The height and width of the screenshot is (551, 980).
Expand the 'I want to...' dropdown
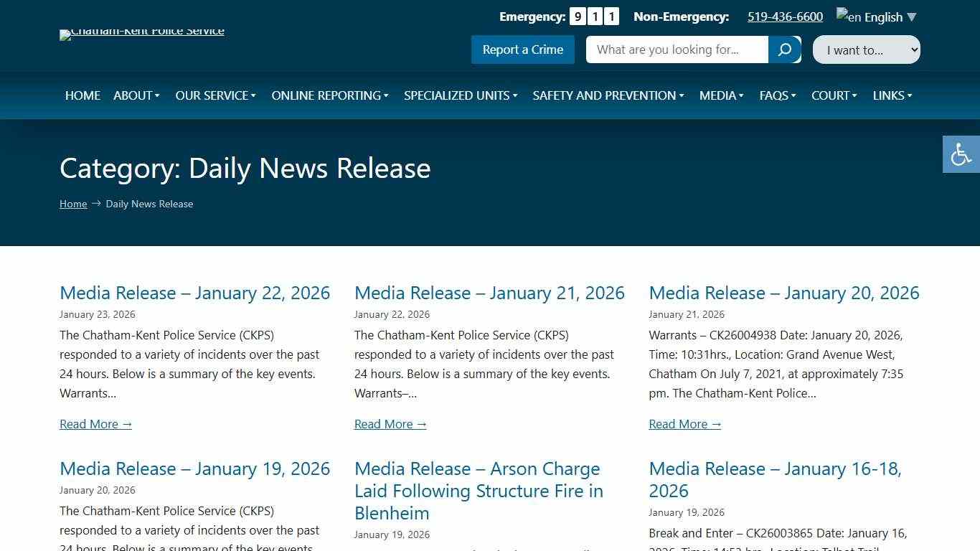(x=866, y=50)
